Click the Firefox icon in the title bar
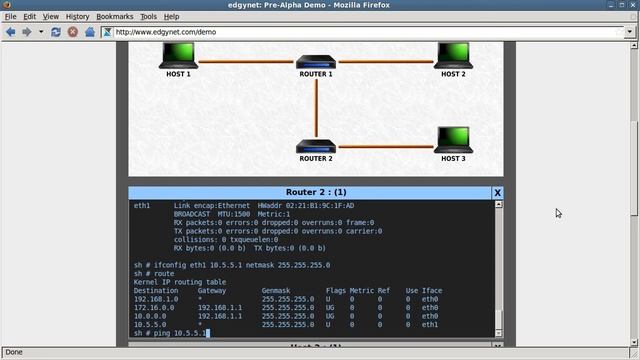The image size is (640, 360). click(6, 5)
